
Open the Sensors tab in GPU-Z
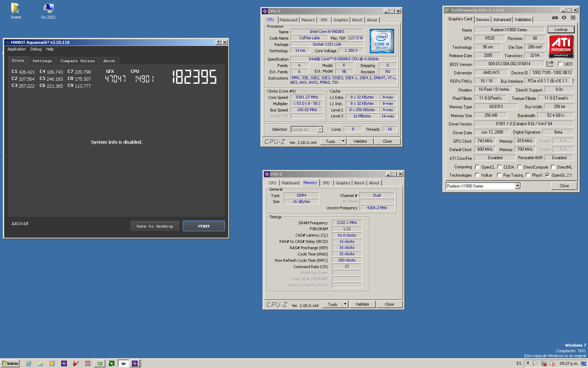pos(483,20)
